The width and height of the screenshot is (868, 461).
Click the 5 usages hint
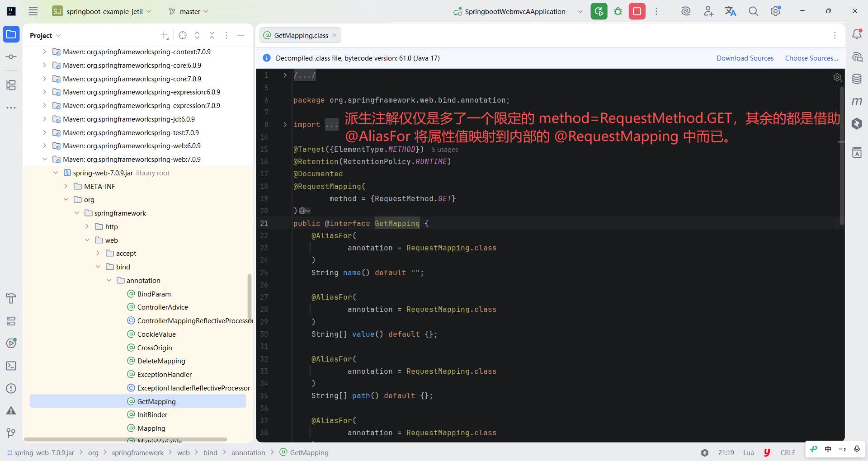click(444, 150)
